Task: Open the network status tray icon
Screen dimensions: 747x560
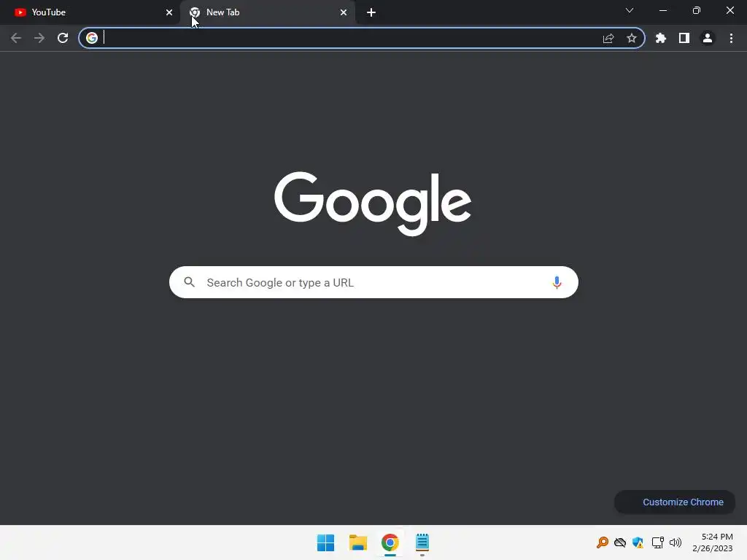Action: coord(657,542)
